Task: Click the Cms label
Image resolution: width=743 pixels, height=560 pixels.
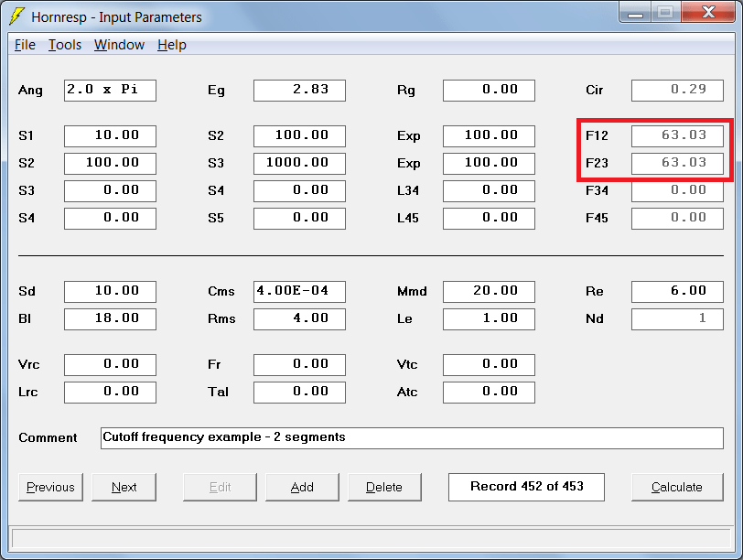Action: point(221,291)
